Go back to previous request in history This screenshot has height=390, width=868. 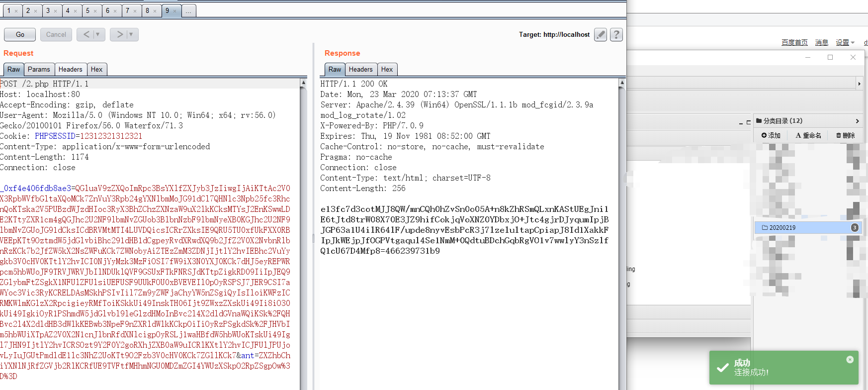pos(87,34)
